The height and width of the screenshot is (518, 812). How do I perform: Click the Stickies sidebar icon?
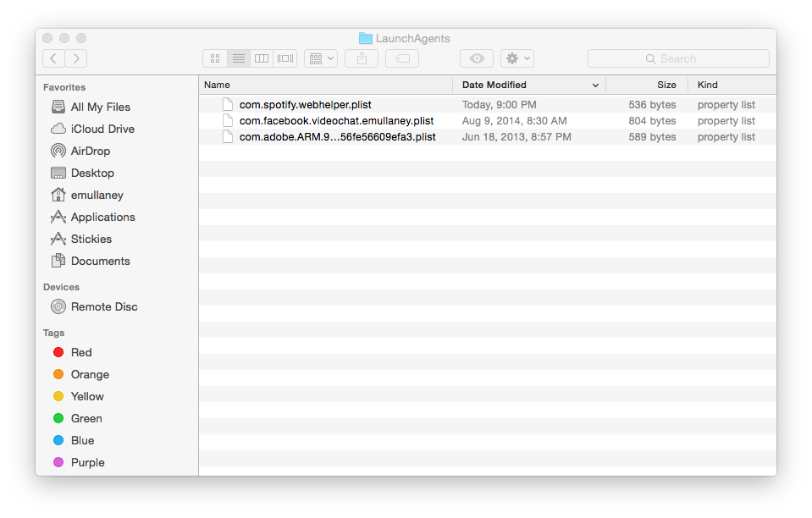(x=58, y=239)
